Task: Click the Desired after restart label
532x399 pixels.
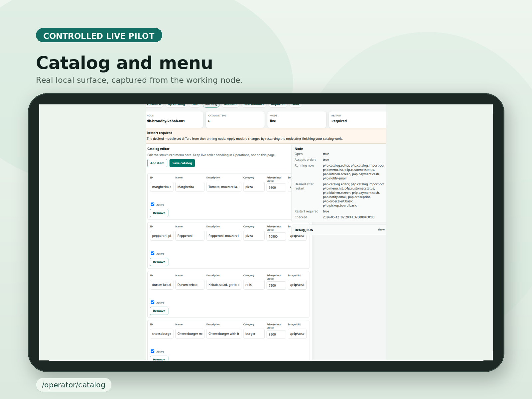Action: (304, 186)
